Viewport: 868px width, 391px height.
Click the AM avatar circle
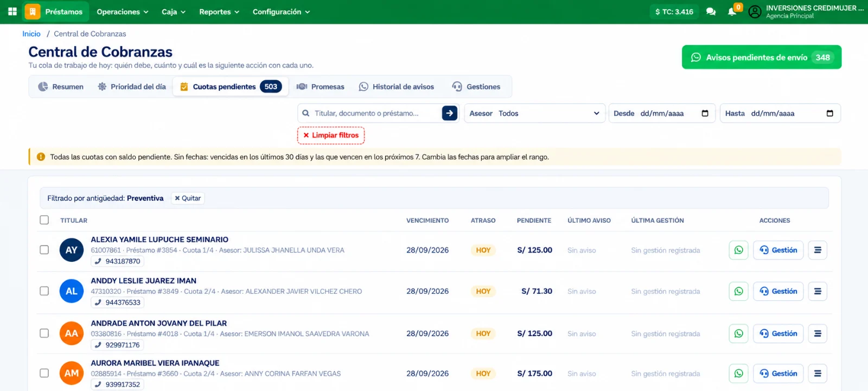click(x=72, y=374)
